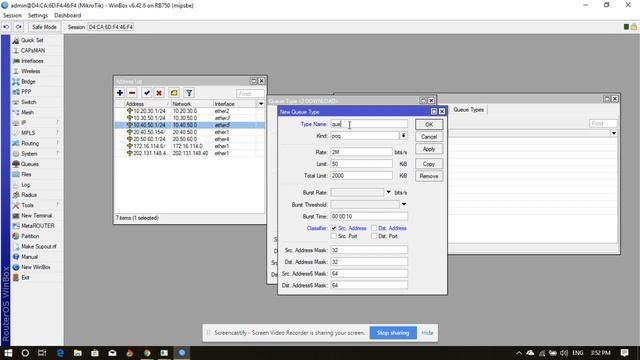
Task: Open Kind dropdown in New Queue Type
Action: [x=403, y=136]
